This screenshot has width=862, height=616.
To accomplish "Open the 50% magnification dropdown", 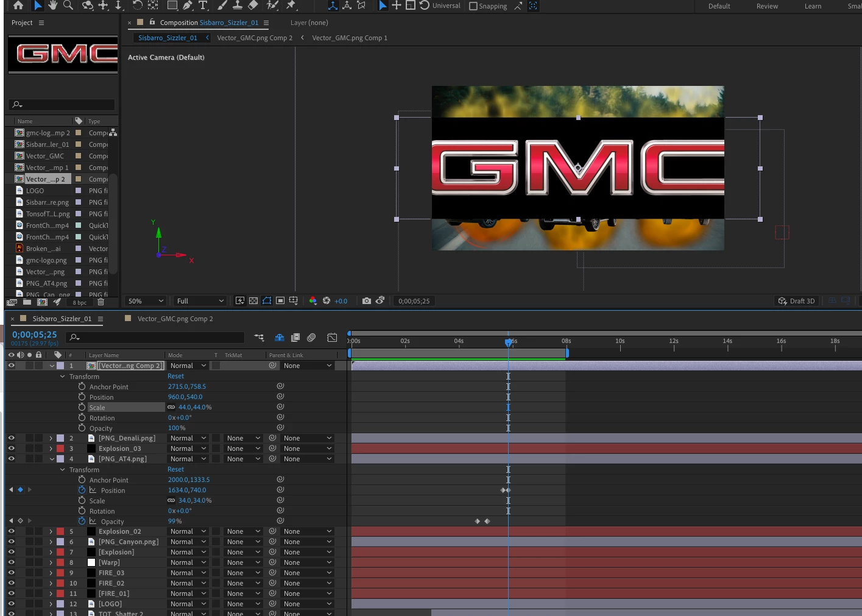I will coord(146,301).
